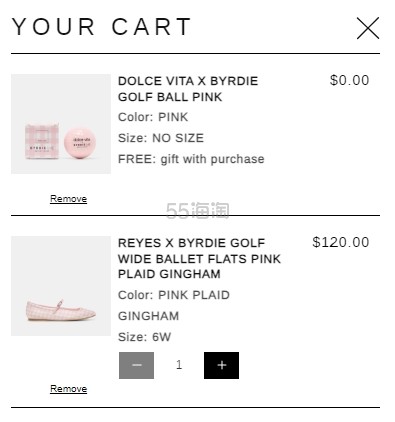Open Dolce Vita x Byrdie Golf Ball title
The width and height of the screenshot is (395, 422).
tap(188, 89)
